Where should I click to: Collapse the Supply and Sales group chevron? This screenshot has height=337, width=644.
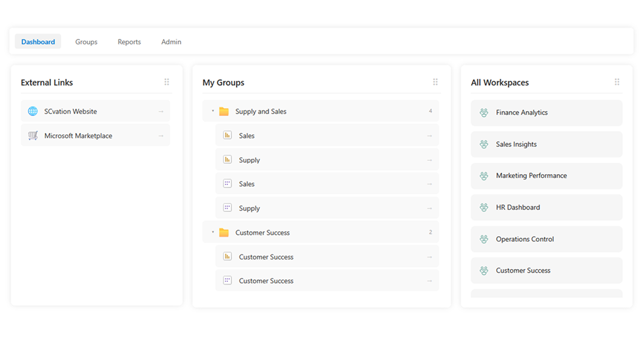click(x=213, y=111)
